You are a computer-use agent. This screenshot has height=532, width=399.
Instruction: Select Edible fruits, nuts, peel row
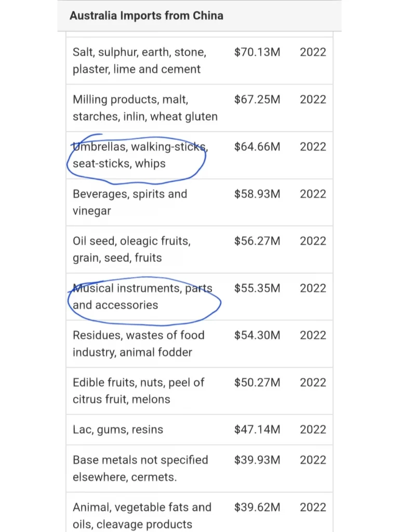click(199, 391)
